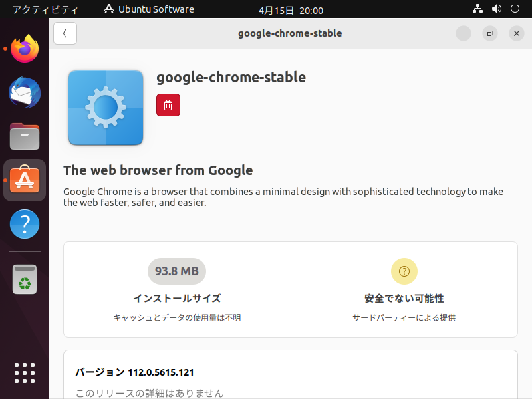
Task: Open the Files manager in the dock
Action: pyautogui.click(x=25, y=136)
